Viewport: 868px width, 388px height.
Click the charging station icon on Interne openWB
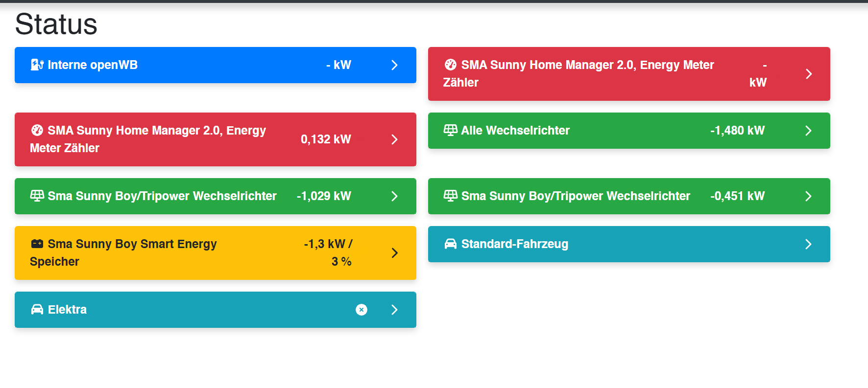pyautogui.click(x=37, y=65)
